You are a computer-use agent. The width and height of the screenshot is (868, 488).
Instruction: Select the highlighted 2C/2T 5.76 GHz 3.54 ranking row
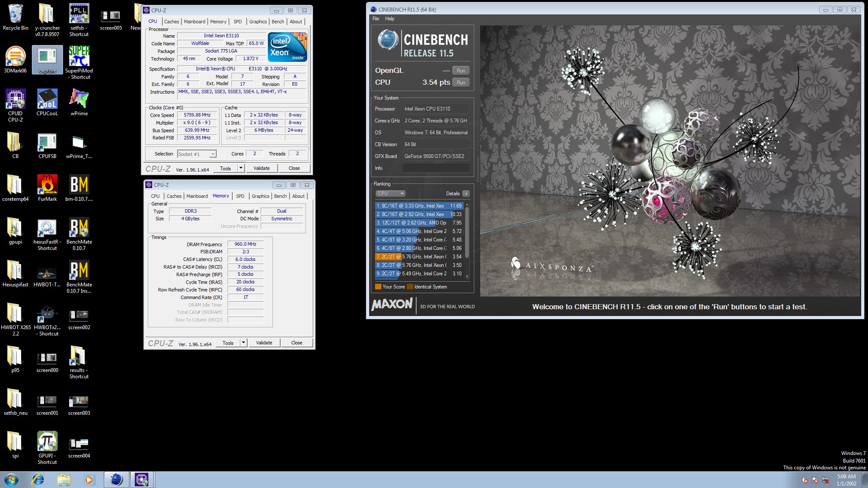(x=419, y=257)
